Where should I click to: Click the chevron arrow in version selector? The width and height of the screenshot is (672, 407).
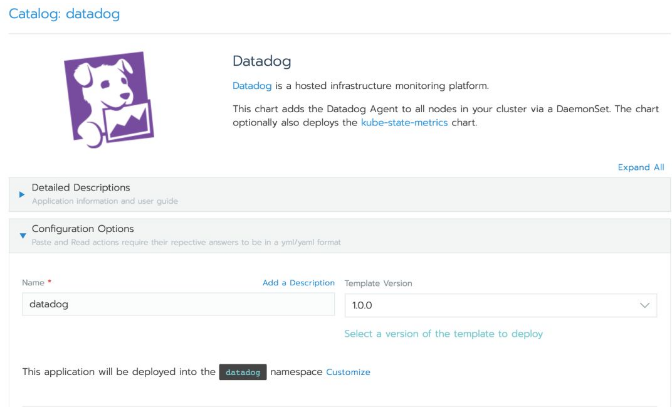tap(644, 305)
